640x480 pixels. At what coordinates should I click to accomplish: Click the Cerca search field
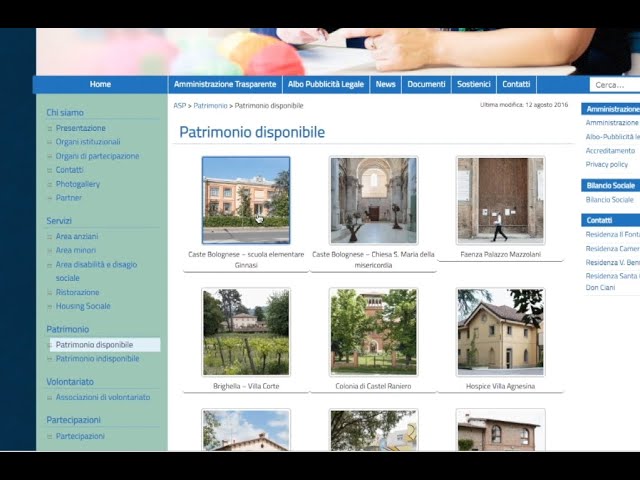[x=612, y=85]
